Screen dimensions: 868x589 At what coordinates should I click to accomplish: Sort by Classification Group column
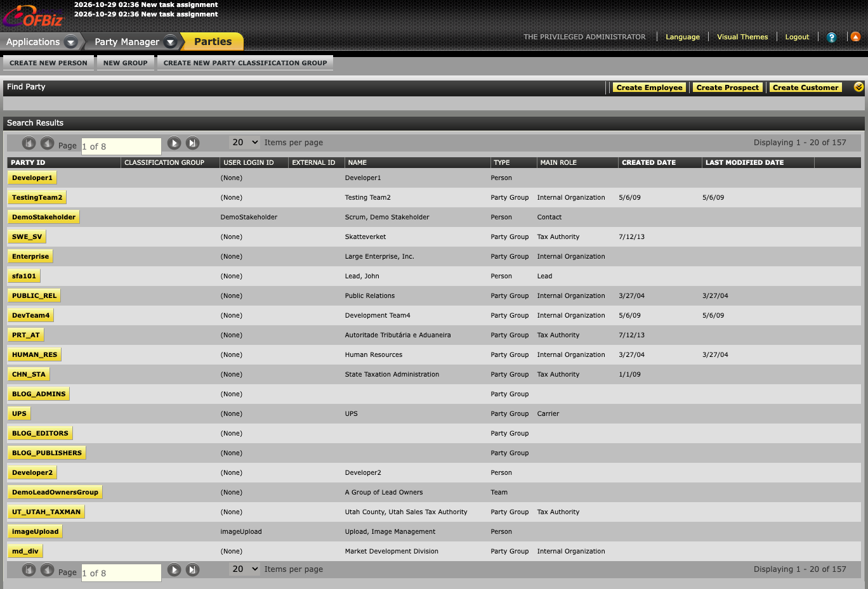tap(164, 162)
